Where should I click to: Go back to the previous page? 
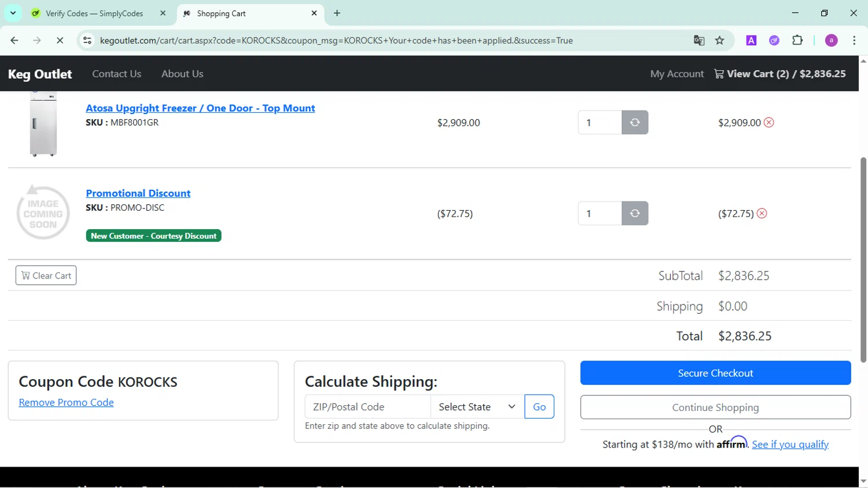tap(14, 40)
